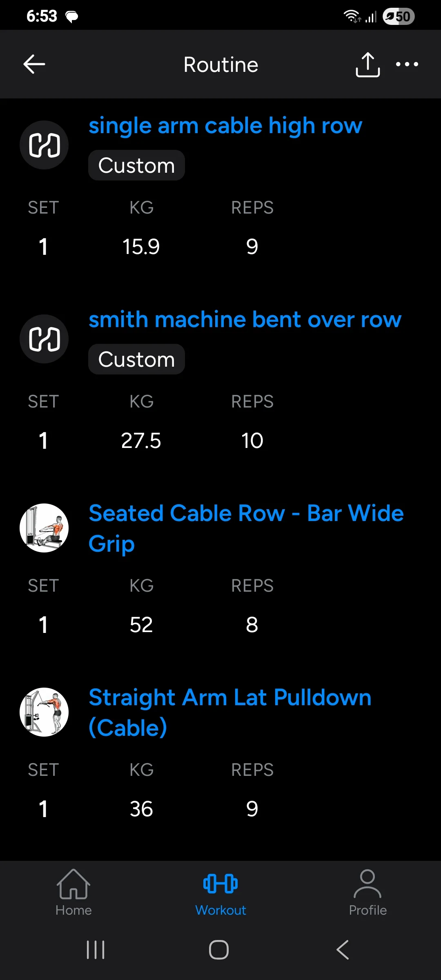Tap the share routine icon
The image size is (441, 980).
367,65
